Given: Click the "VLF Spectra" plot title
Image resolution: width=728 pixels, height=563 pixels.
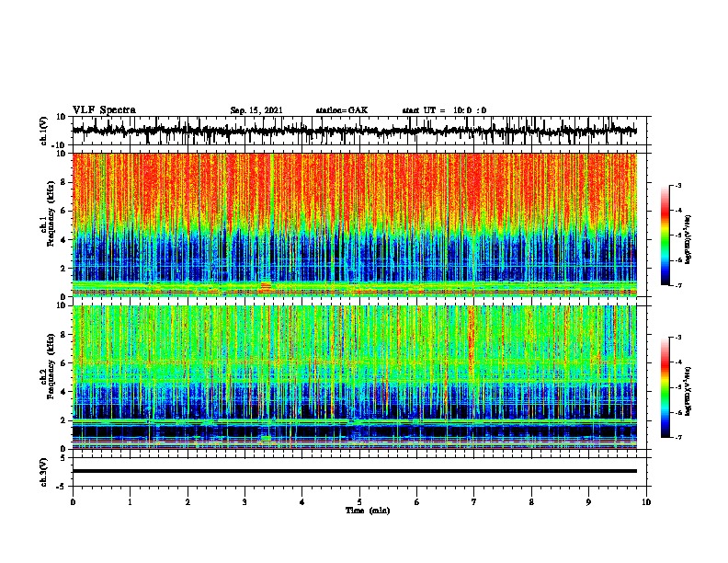Looking at the screenshot, I should 105,110.
